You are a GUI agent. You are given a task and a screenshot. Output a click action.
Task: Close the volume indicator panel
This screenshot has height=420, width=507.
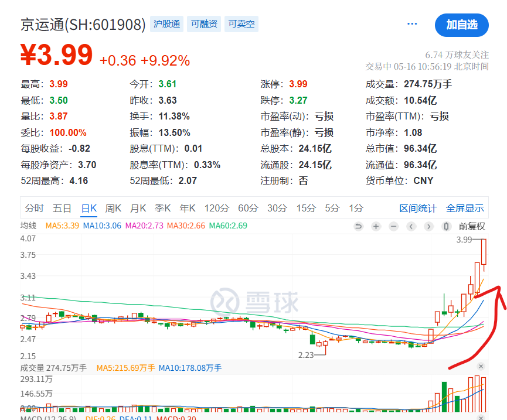tap(481, 366)
